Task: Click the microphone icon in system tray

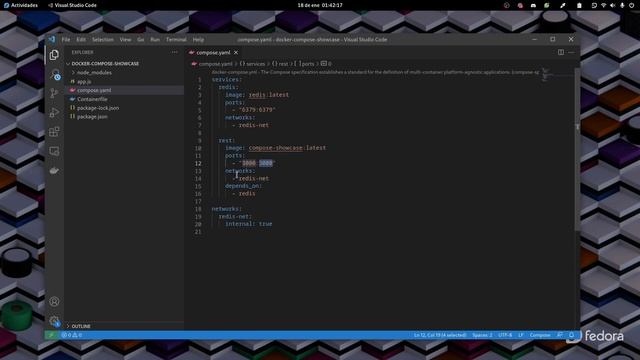Action: coord(622,5)
